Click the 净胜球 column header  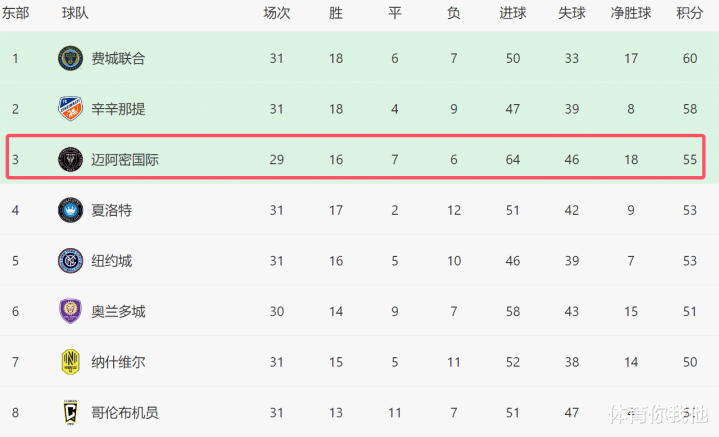(x=631, y=13)
